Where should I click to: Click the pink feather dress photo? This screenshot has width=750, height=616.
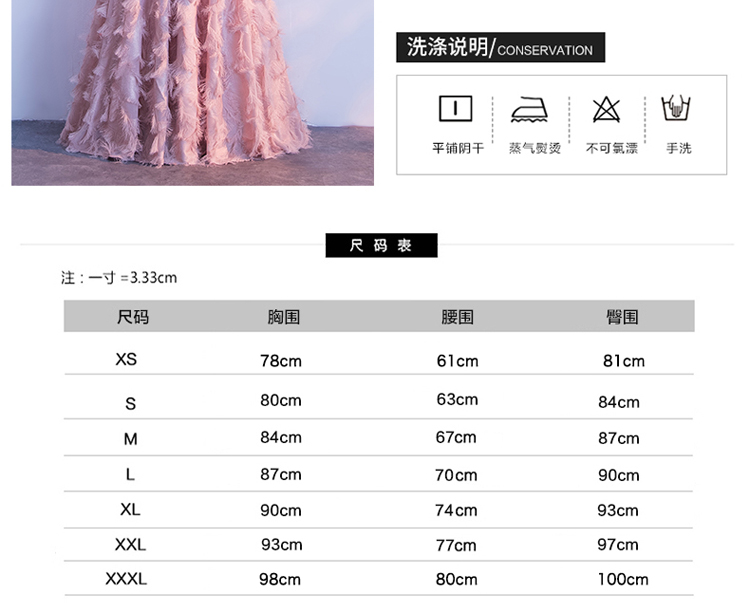pyautogui.click(x=192, y=92)
